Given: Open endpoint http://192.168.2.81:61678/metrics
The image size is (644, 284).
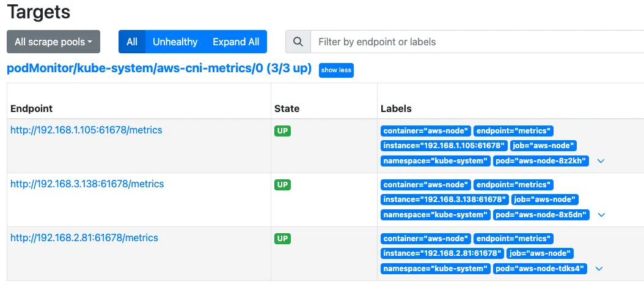Looking at the screenshot, I should (84, 237).
